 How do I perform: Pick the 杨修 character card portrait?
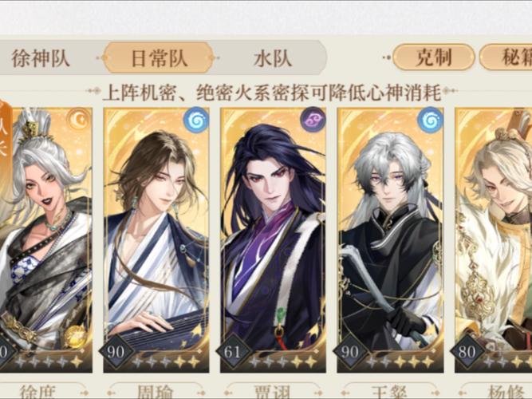494,239
